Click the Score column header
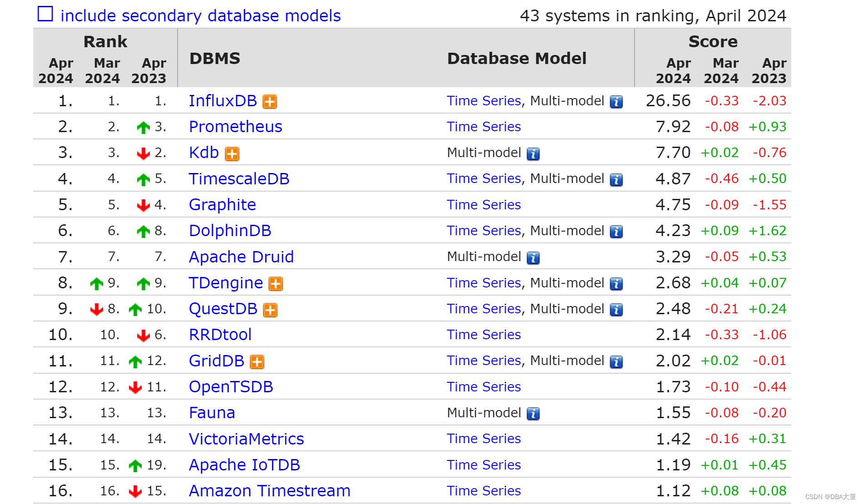The width and height of the screenshot is (863, 504). click(713, 41)
